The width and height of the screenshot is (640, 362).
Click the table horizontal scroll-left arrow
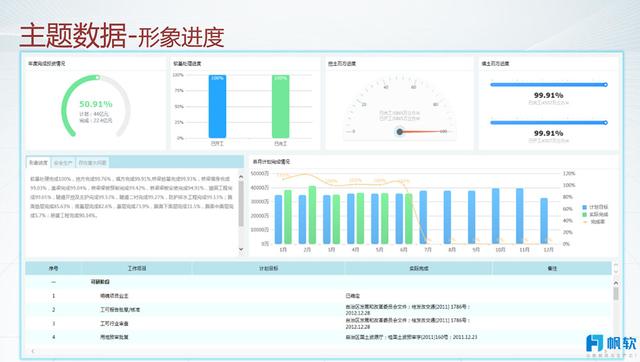(33, 351)
